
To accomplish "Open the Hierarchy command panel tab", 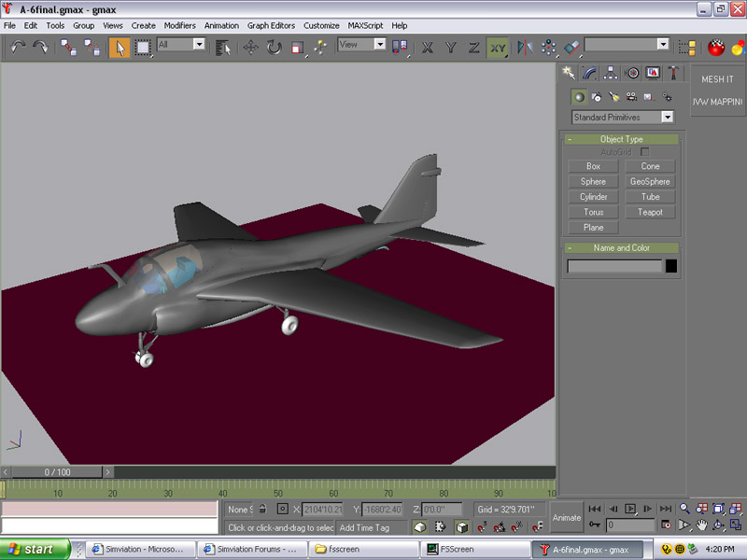I will (611, 73).
